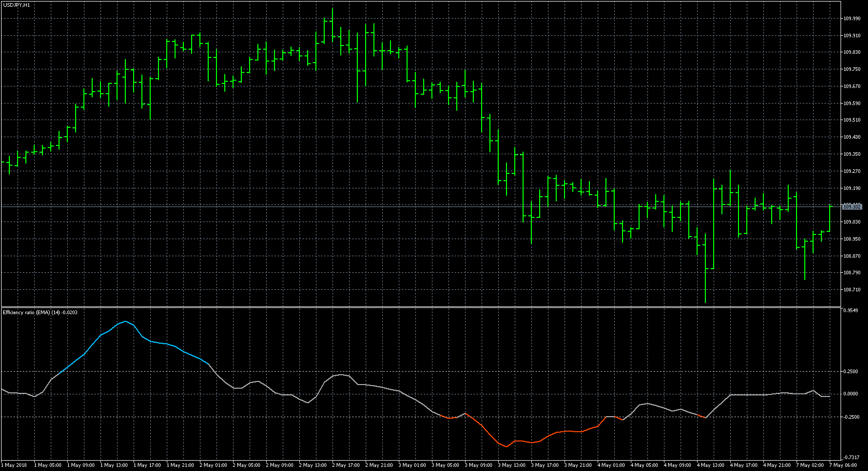This screenshot has width=868, height=471.
Task: Click the 109.270 price axis label
Action: (x=852, y=171)
